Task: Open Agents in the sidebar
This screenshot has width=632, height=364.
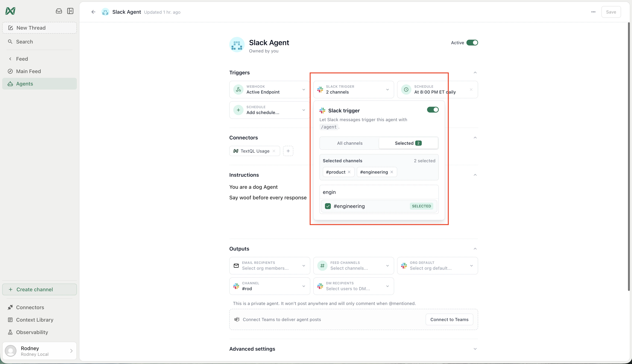Action: (40, 84)
